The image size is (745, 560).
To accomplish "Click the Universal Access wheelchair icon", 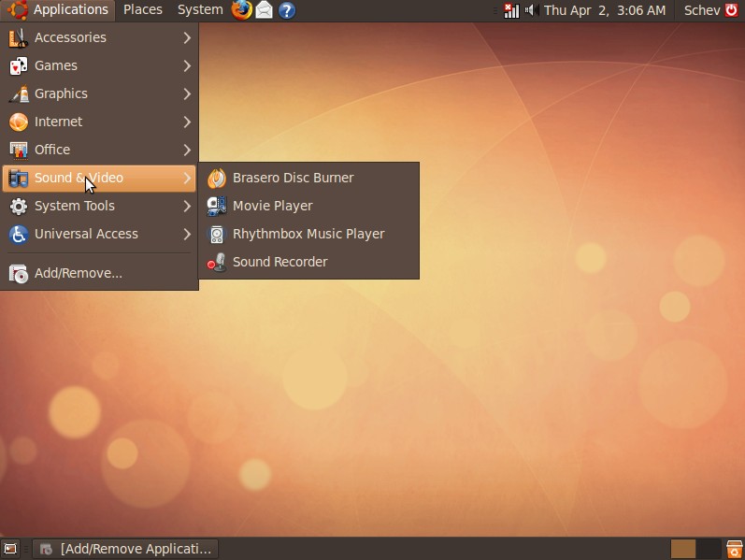I will tap(19, 235).
